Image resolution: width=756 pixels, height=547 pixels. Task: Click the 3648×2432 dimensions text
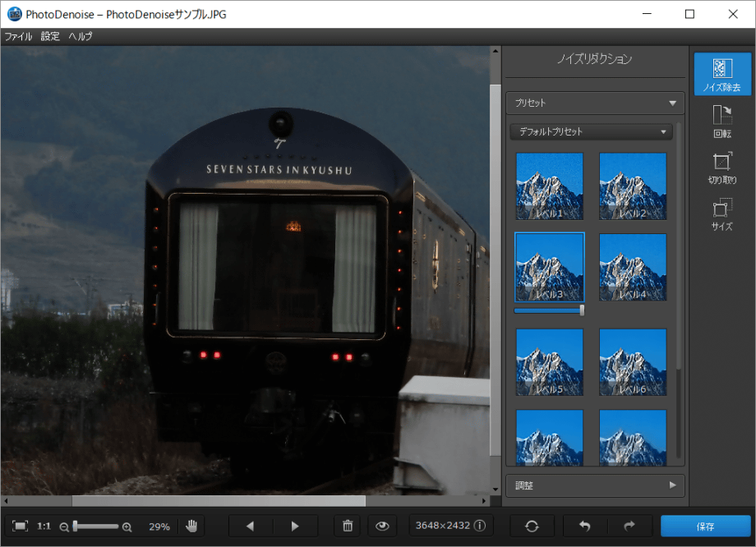(x=443, y=526)
